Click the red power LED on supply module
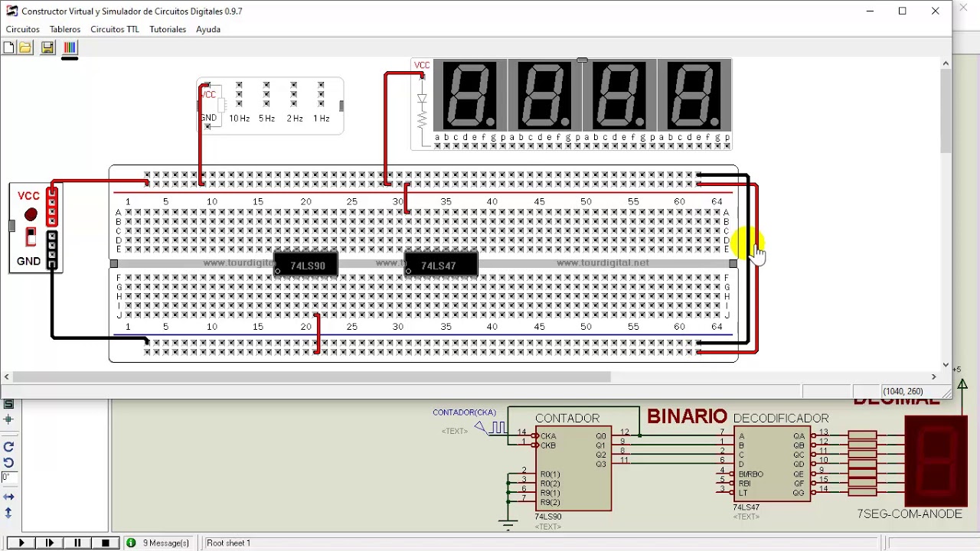 31,214
